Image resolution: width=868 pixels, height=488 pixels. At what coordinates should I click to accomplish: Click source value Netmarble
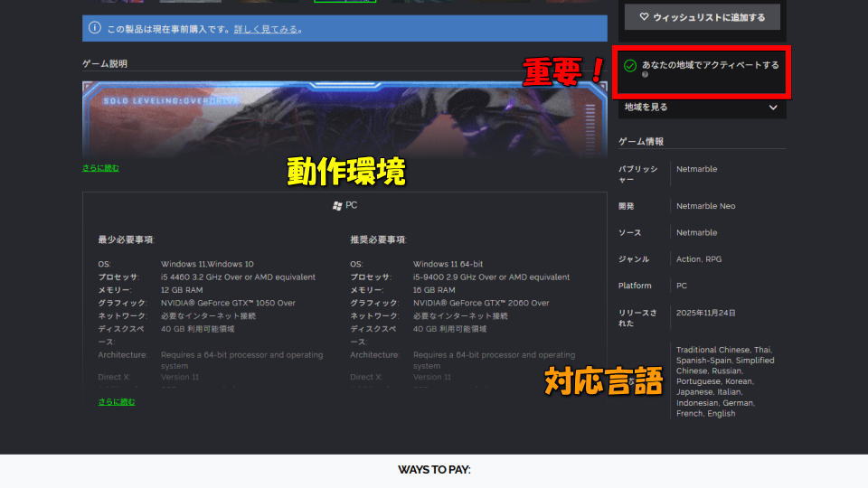[696, 232]
